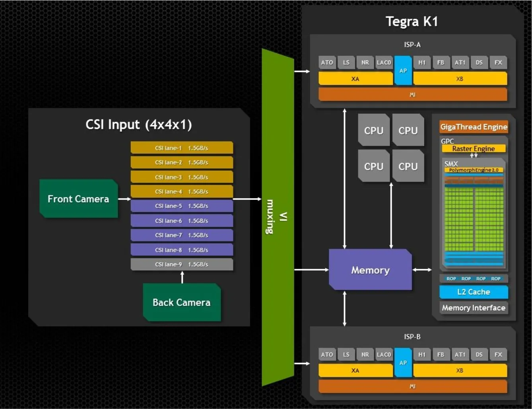Select the AT1 block in ISP-B

(x=460, y=354)
